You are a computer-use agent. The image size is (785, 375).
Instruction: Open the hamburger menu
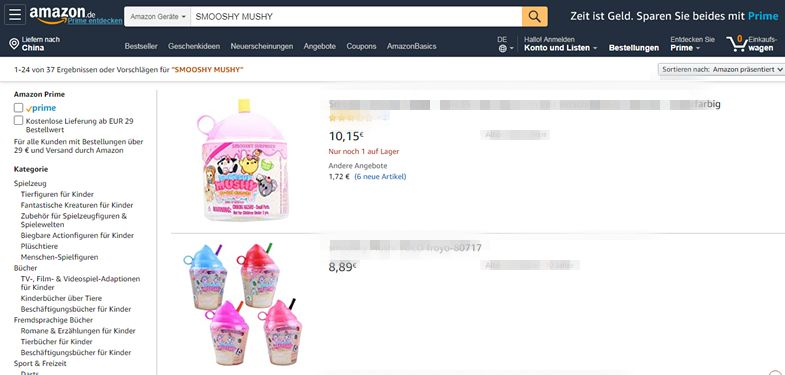15,15
